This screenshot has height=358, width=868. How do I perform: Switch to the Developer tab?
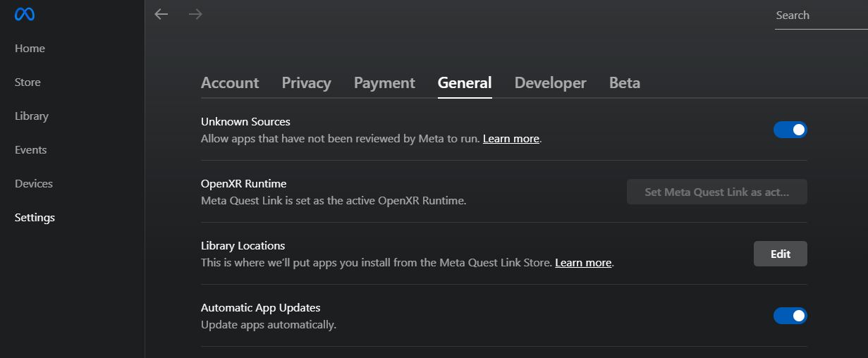coord(550,83)
